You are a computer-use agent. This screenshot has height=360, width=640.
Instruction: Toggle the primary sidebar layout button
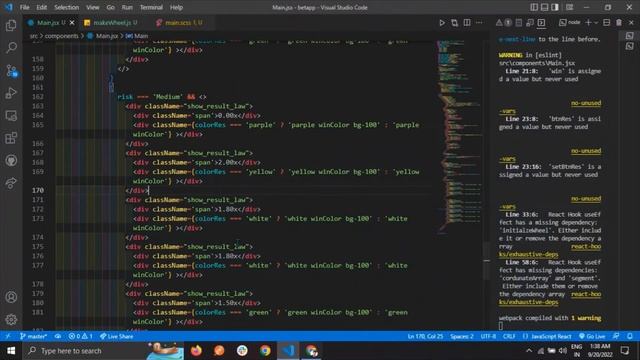(x=534, y=7)
